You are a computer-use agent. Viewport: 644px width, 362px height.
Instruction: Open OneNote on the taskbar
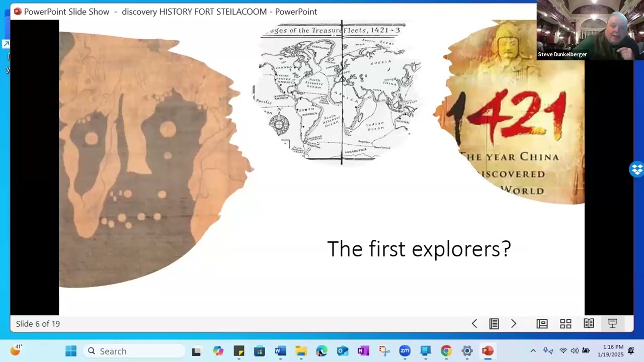pyautogui.click(x=363, y=351)
